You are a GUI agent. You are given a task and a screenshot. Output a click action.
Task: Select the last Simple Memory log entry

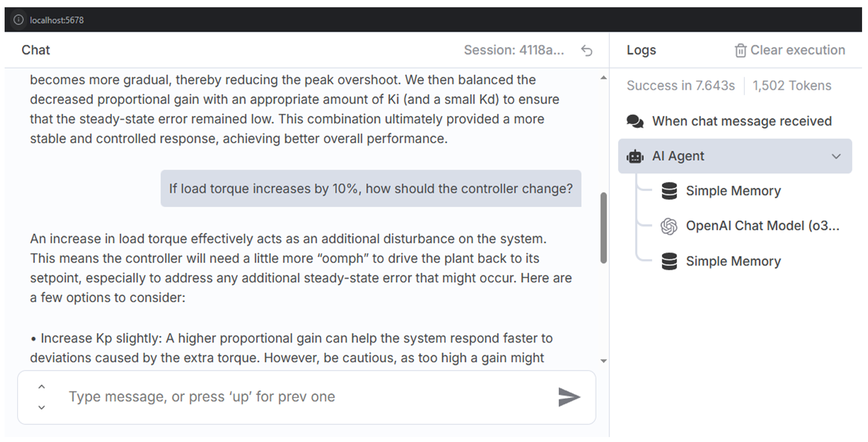[733, 261]
